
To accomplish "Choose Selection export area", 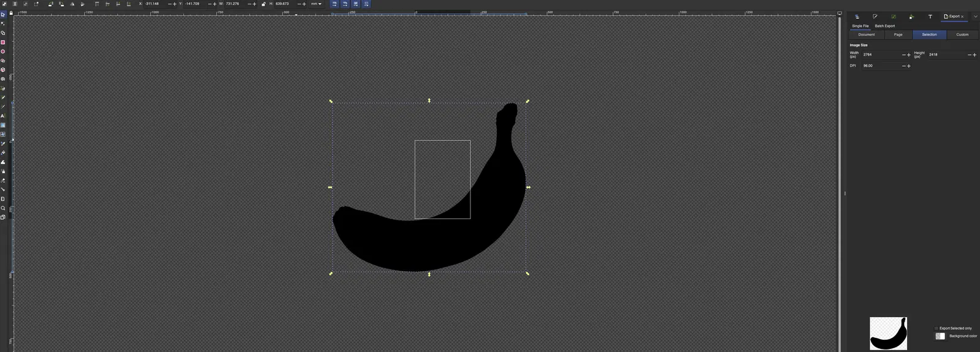I will click(x=929, y=35).
